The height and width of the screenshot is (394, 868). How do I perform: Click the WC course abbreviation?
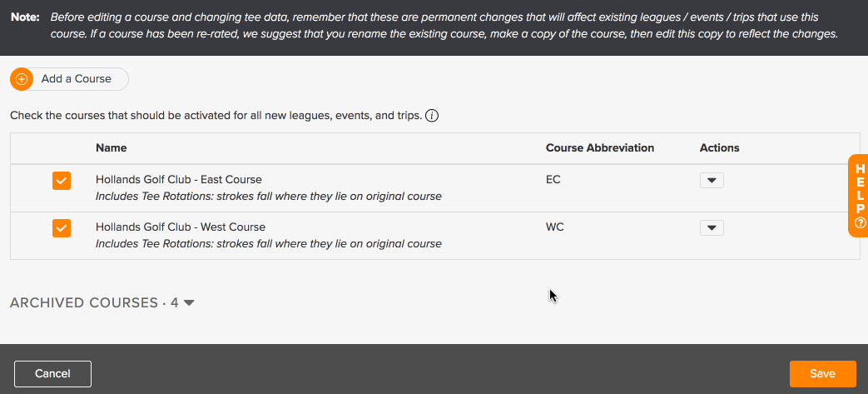tap(555, 227)
